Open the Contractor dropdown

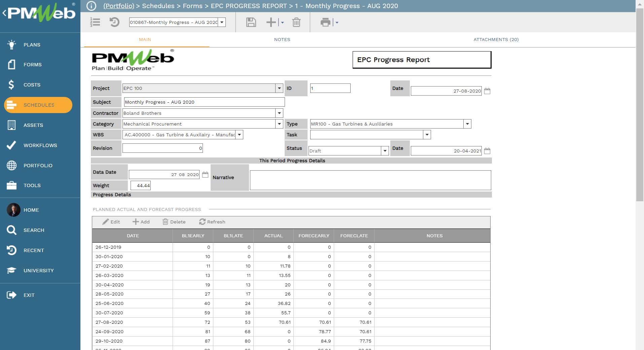(x=279, y=113)
